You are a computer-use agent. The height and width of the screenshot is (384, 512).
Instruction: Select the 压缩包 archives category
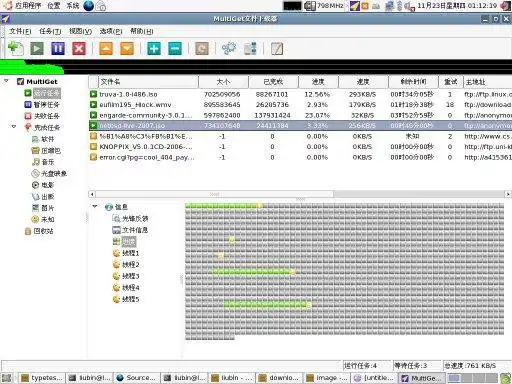pyautogui.click(x=46, y=151)
